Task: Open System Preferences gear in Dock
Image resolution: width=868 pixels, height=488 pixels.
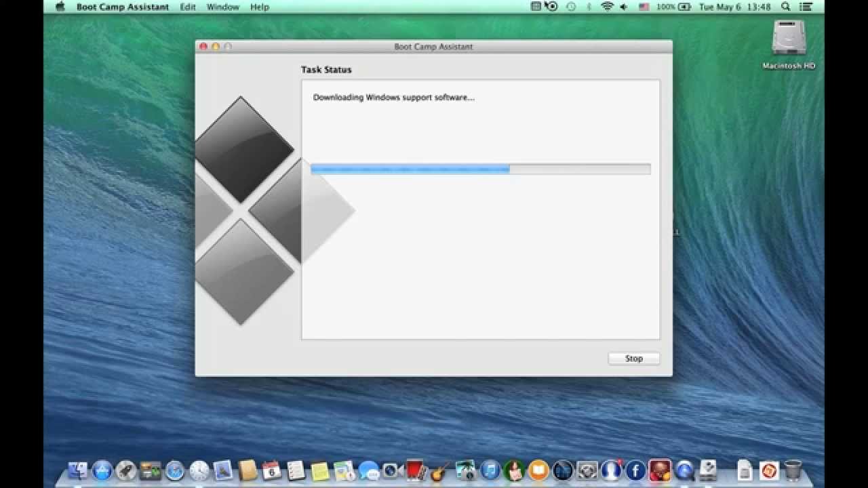Action: tap(587, 470)
